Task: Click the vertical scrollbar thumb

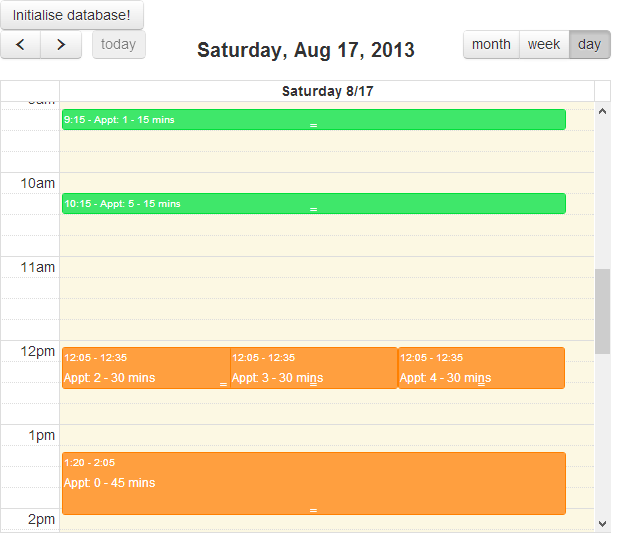Action: [602, 310]
